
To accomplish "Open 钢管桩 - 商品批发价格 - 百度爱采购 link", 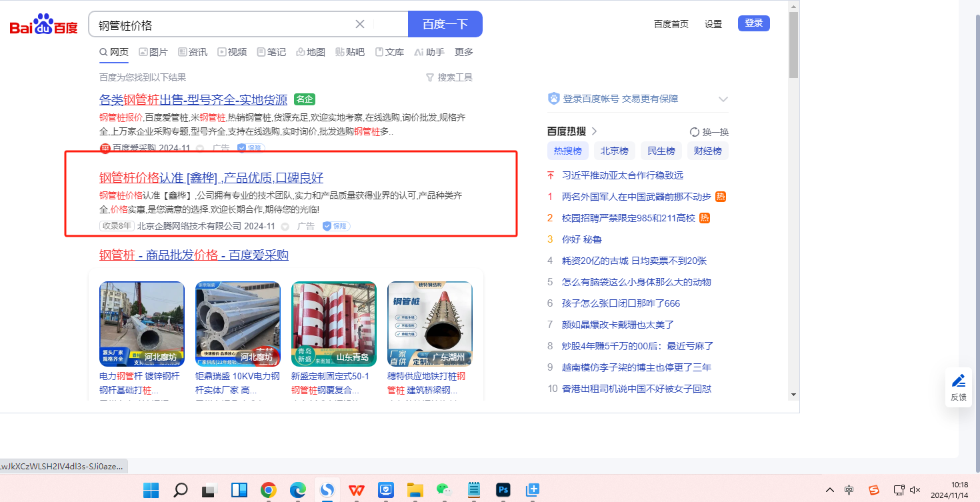I will (194, 255).
